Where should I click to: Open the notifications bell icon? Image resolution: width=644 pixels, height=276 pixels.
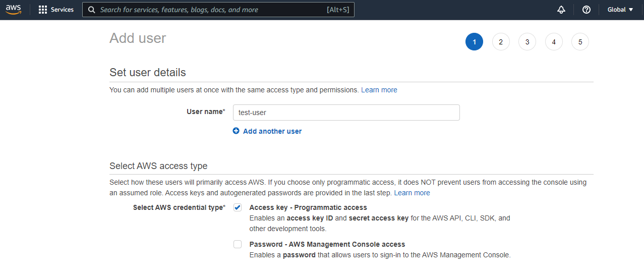pos(561,10)
